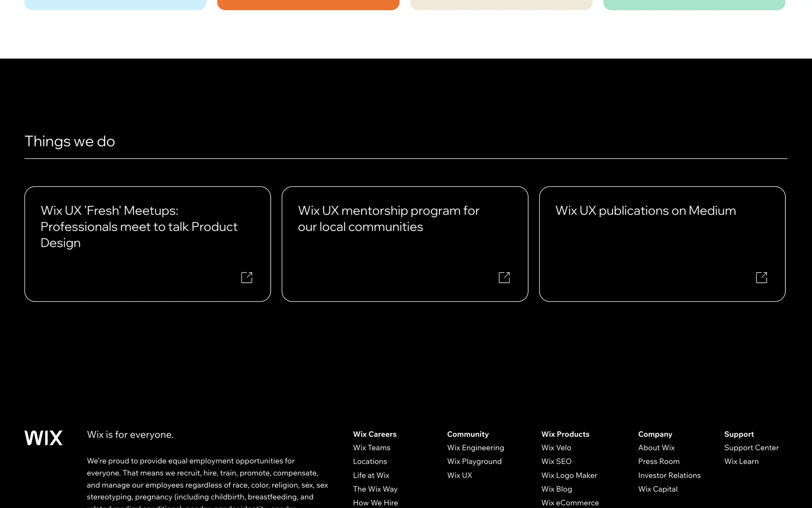
Task: Visit Investor Relations page
Action: click(669, 475)
